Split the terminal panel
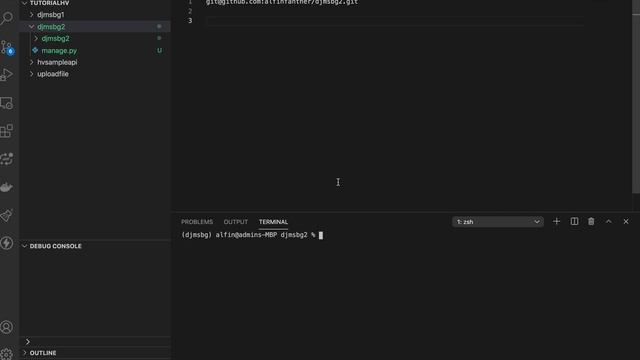The height and width of the screenshot is (360, 640). (574, 222)
